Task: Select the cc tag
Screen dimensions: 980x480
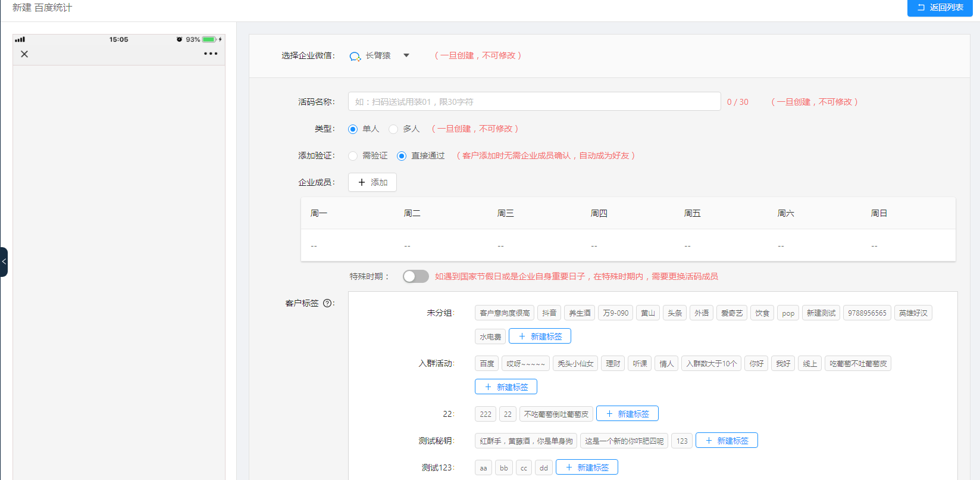Action: pyautogui.click(x=524, y=468)
